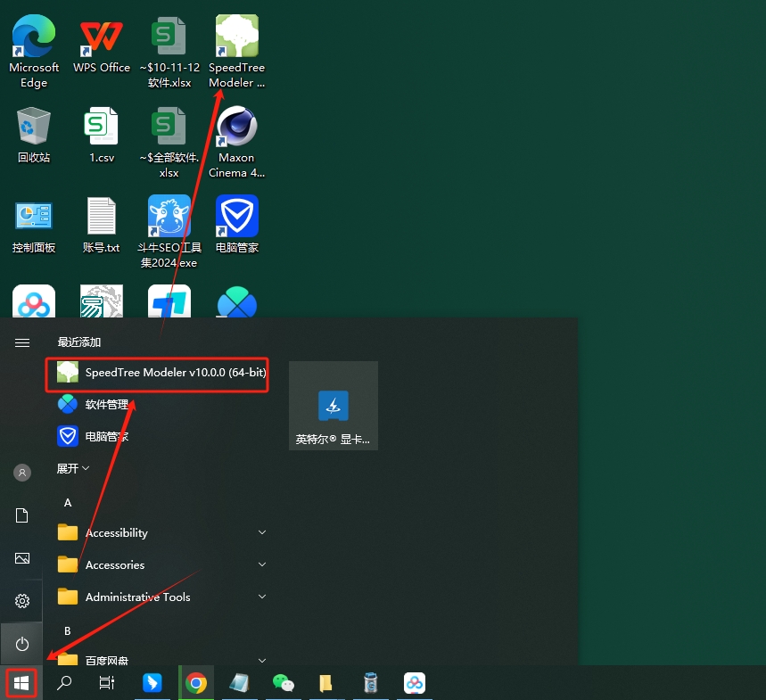Open SpeedTree Modeler desktop shortcut
766x700 pixels.
tap(237, 52)
